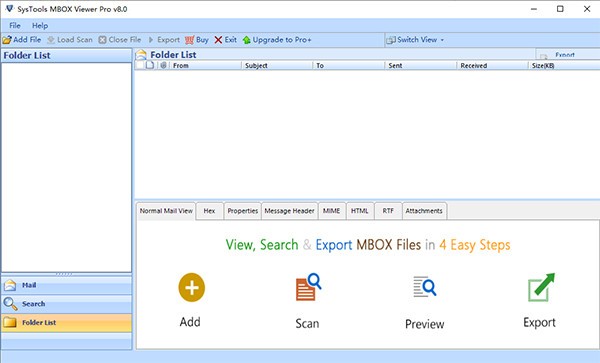Open the Switch View dropdown
This screenshot has height=363, width=600.
[415, 40]
